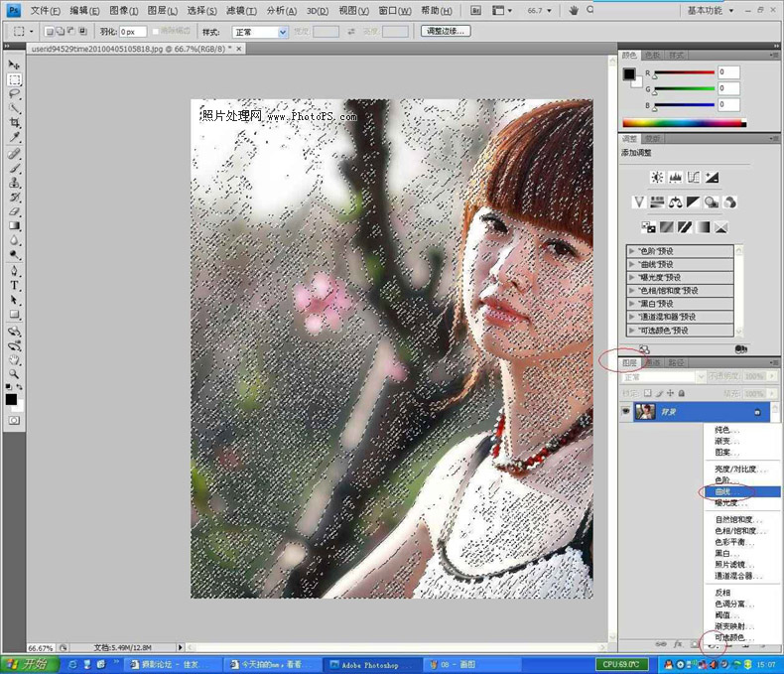Select the Hand tool in the toolbox

[x=14, y=359]
